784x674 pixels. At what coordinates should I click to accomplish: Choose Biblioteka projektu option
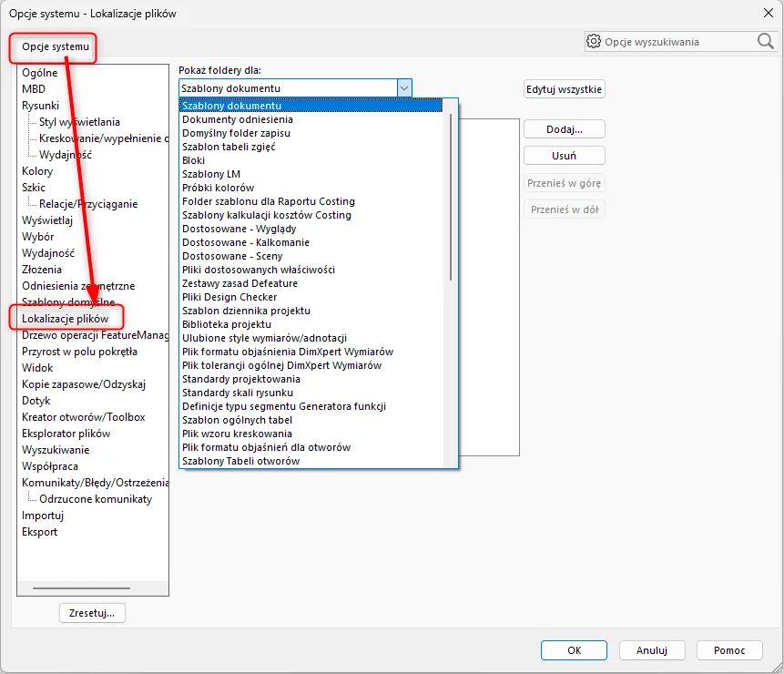click(311, 324)
